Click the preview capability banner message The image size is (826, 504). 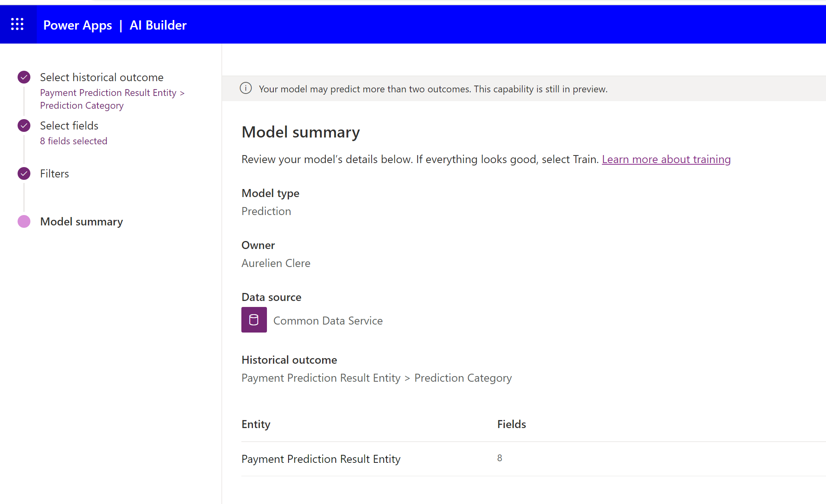(433, 89)
